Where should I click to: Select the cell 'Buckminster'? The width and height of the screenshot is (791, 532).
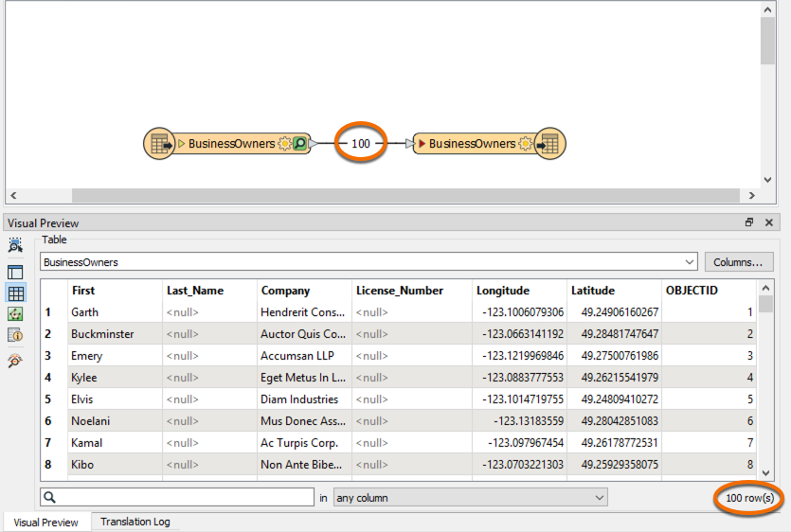pos(116,334)
